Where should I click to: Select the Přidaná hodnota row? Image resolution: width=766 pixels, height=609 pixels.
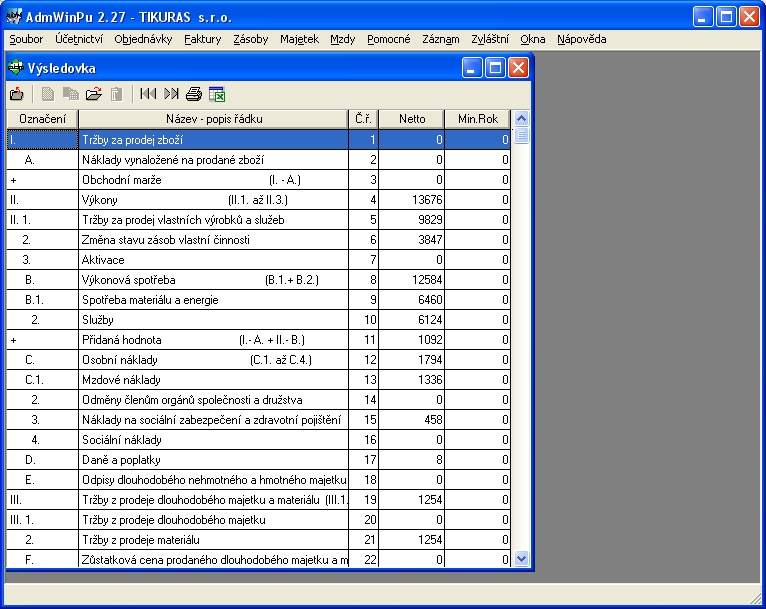point(258,340)
